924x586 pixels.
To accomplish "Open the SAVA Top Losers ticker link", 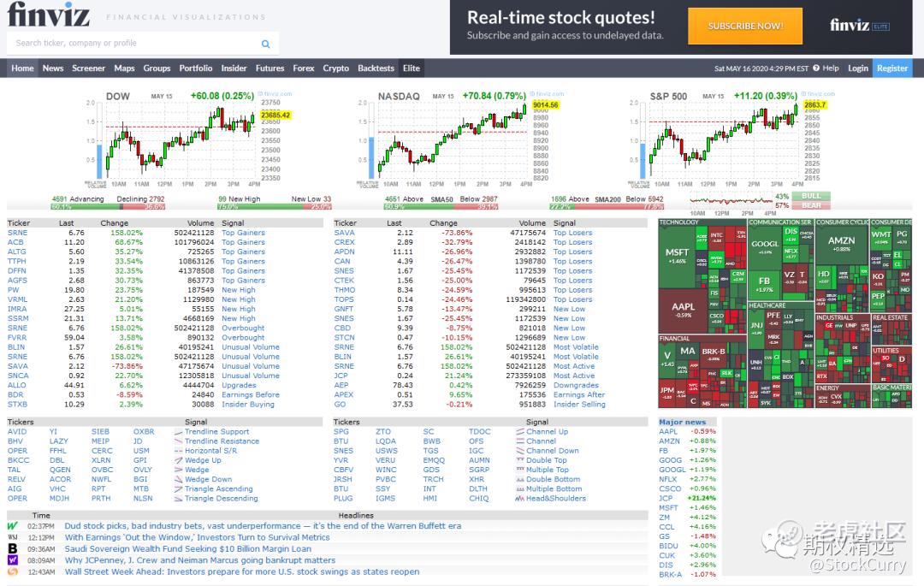I will coord(344,233).
